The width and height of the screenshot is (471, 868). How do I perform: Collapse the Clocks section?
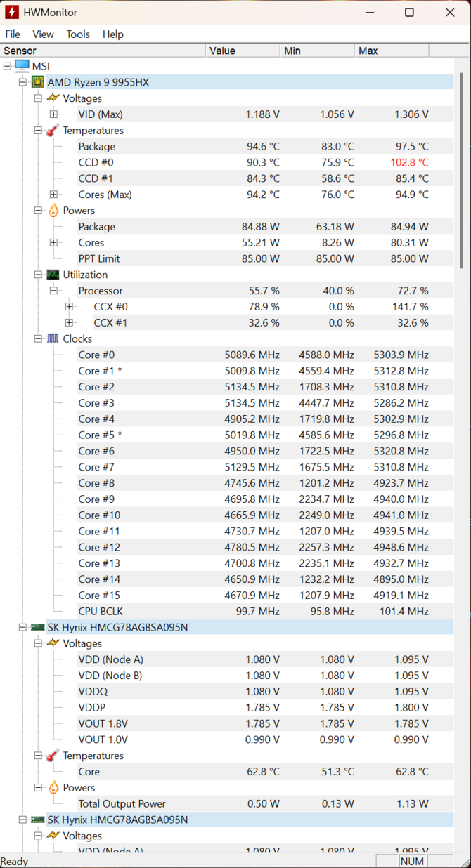(38, 338)
